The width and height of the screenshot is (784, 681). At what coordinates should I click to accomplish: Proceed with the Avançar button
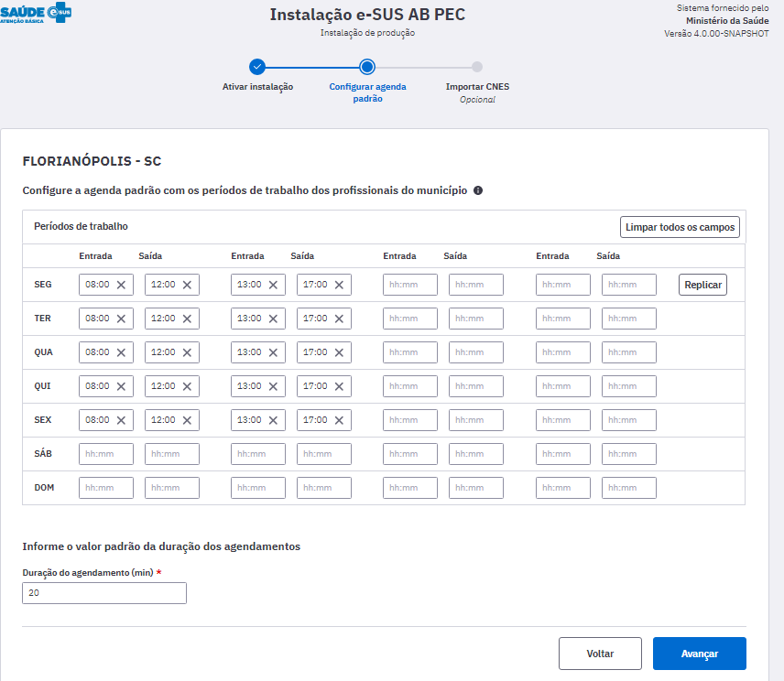click(700, 654)
